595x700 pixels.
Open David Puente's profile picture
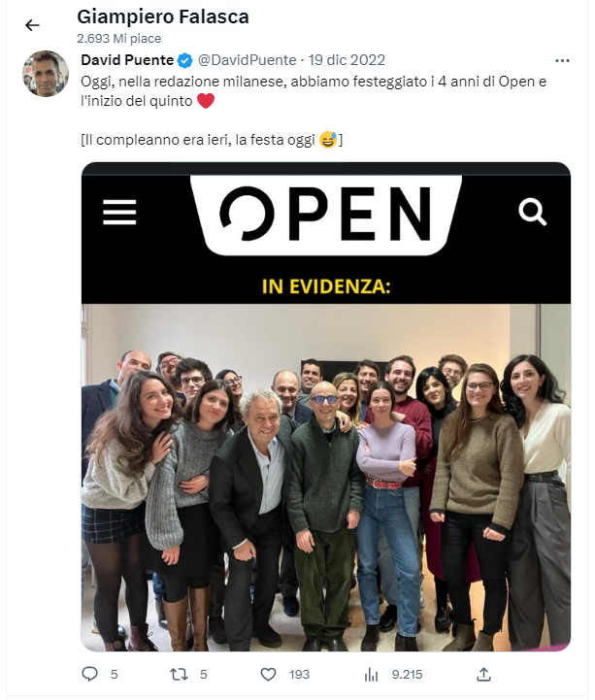(46, 73)
